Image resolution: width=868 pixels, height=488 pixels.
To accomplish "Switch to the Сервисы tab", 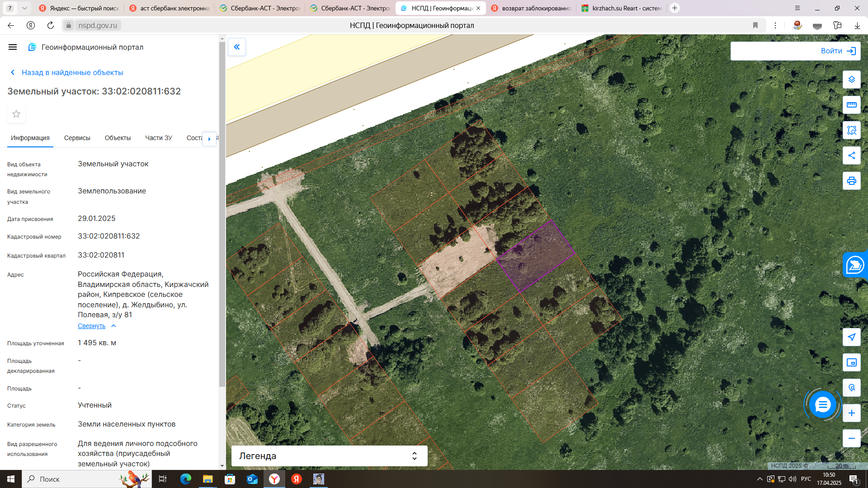I will coord(77,138).
